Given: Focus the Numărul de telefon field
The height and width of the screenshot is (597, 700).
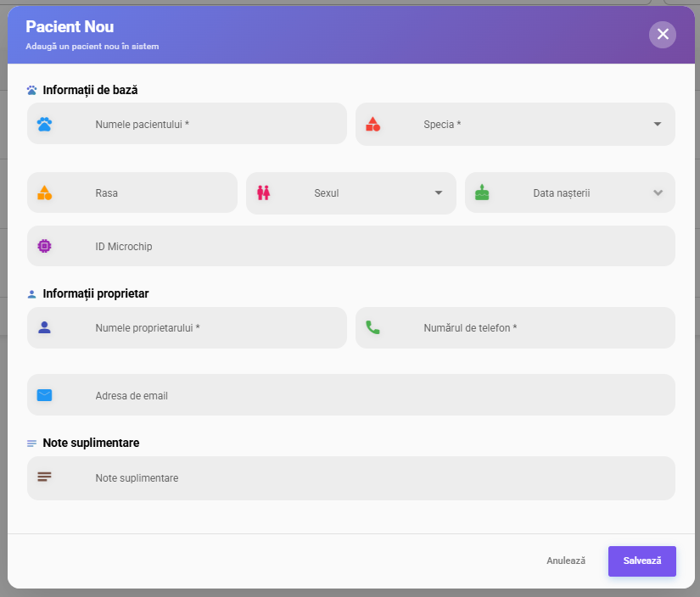Looking at the screenshot, I should pyautogui.click(x=515, y=327).
